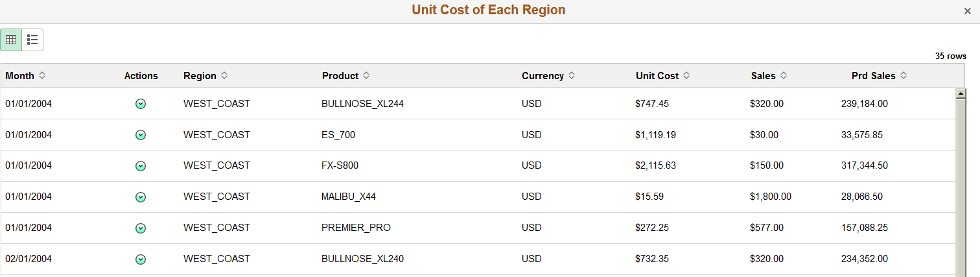The height and width of the screenshot is (277, 980).
Task: Open actions menu for PREMIER_PRO row
Action: point(141,228)
